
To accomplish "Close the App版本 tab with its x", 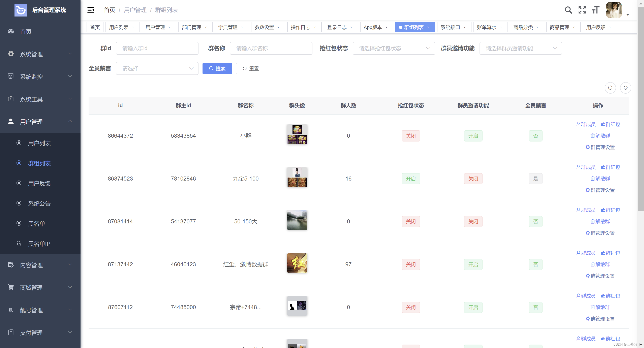I will click(x=387, y=28).
